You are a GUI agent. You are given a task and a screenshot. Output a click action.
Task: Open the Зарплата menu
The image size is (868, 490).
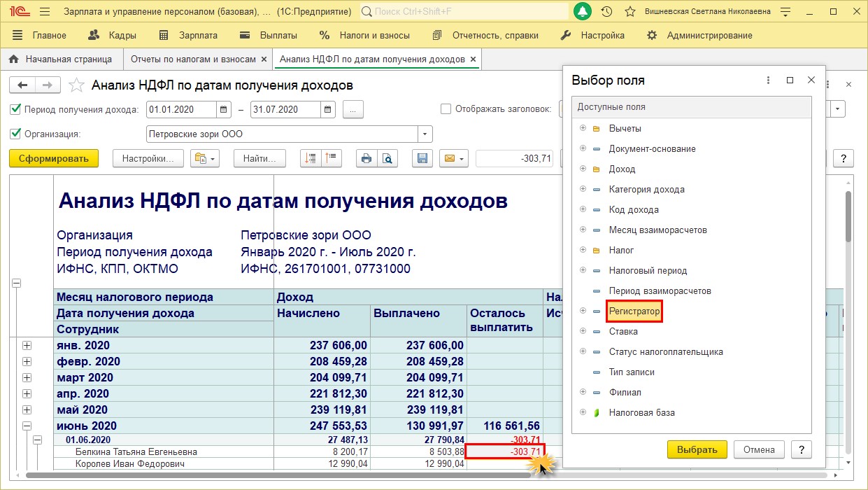point(188,35)
